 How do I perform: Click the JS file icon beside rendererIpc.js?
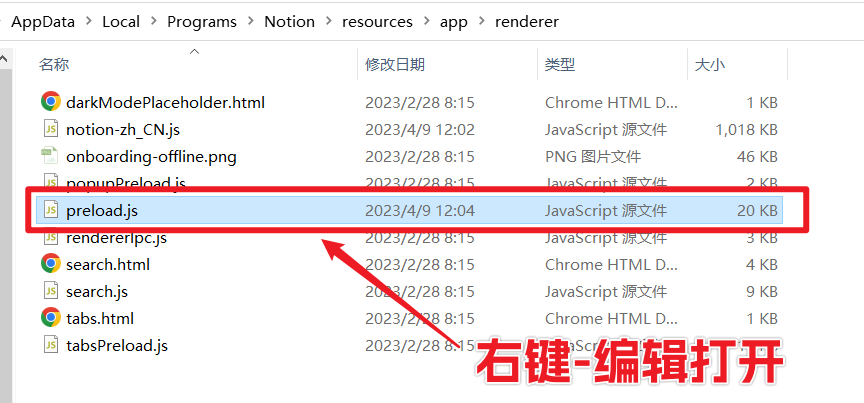coord(51,238)
